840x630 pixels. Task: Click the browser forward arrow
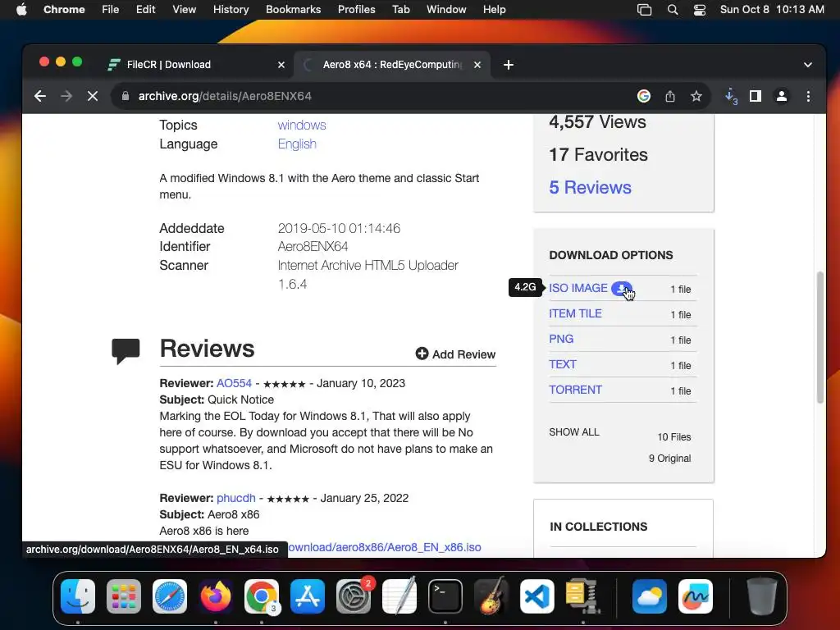(x=66, y=96)
